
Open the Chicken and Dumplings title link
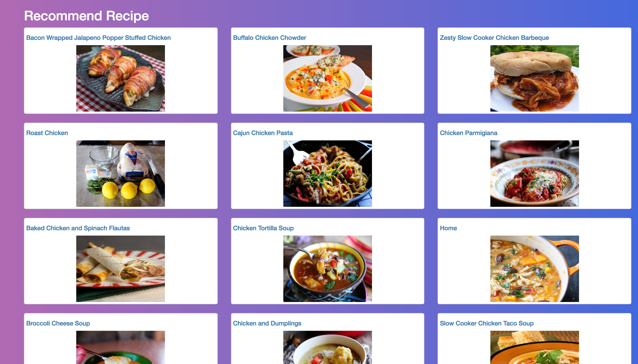[267, 323]
